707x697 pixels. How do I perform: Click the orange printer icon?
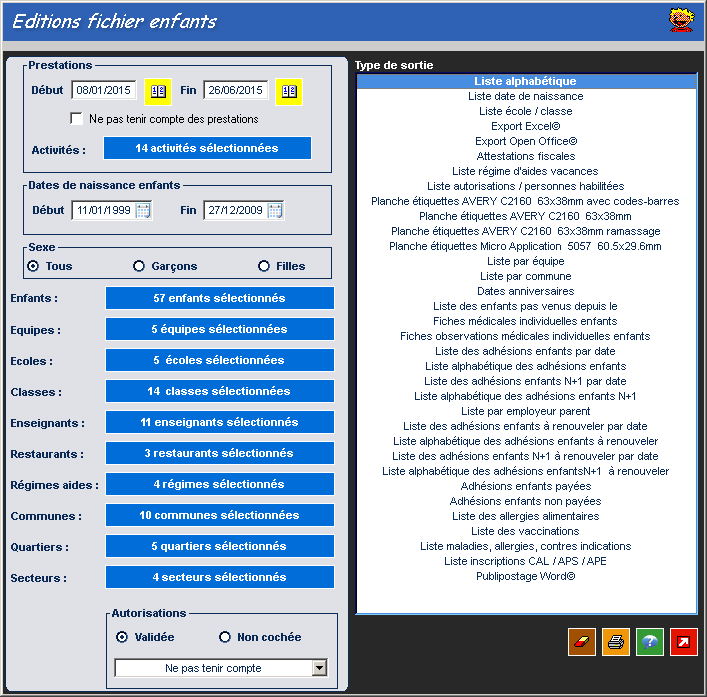pyautogui.click(x=615, y=642)
